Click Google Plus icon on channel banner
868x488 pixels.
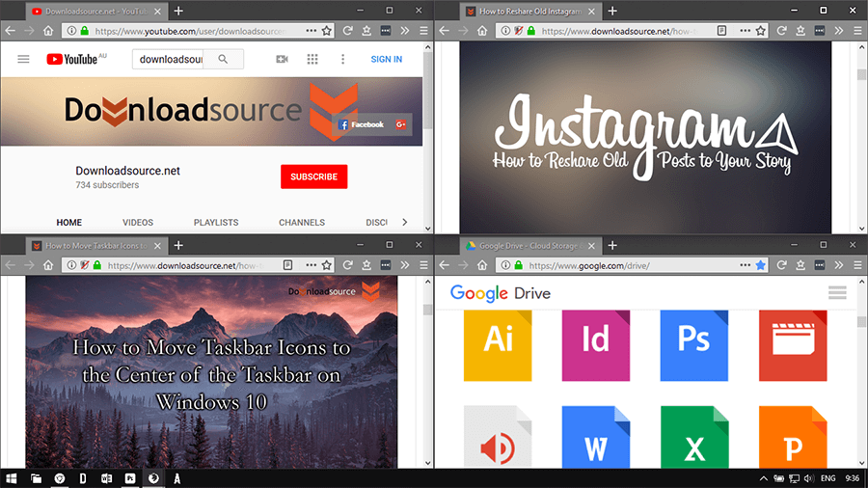(x=401, y=124)
